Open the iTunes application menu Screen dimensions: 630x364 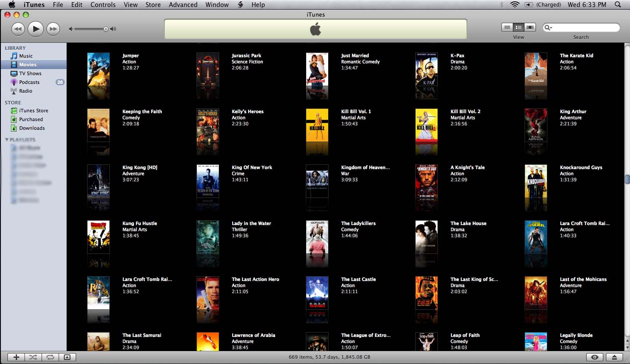[34, 4]
